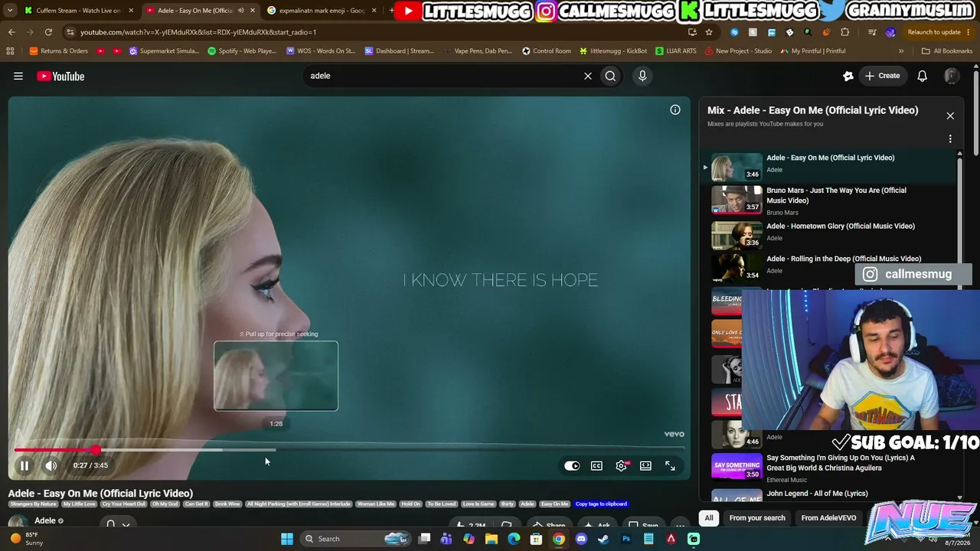Click the 'Woman Like Me' tag
Image resolution: width=980 pixels, height=551 pixels.
[x=376, y=504]
